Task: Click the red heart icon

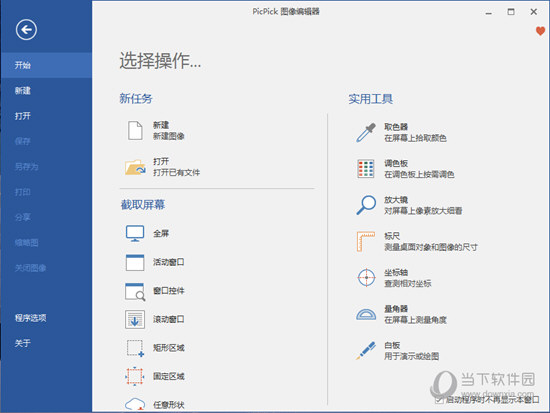Action: (541, 31)
